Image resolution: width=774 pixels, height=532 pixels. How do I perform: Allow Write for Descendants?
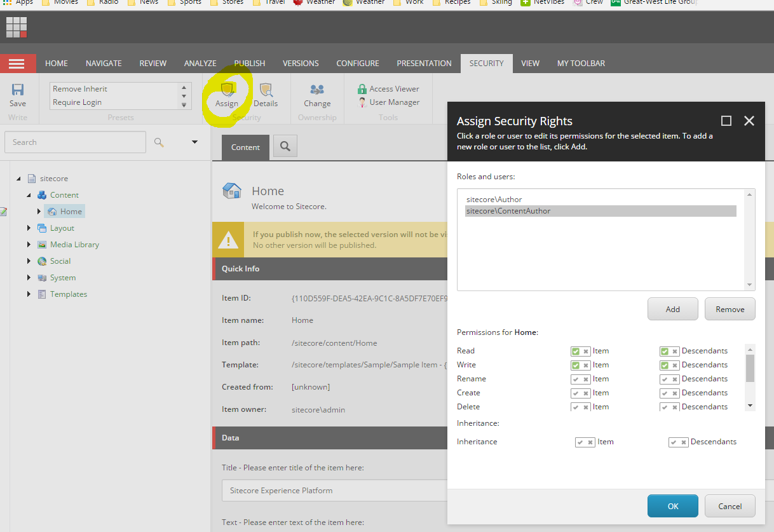(x=665, y=365)
